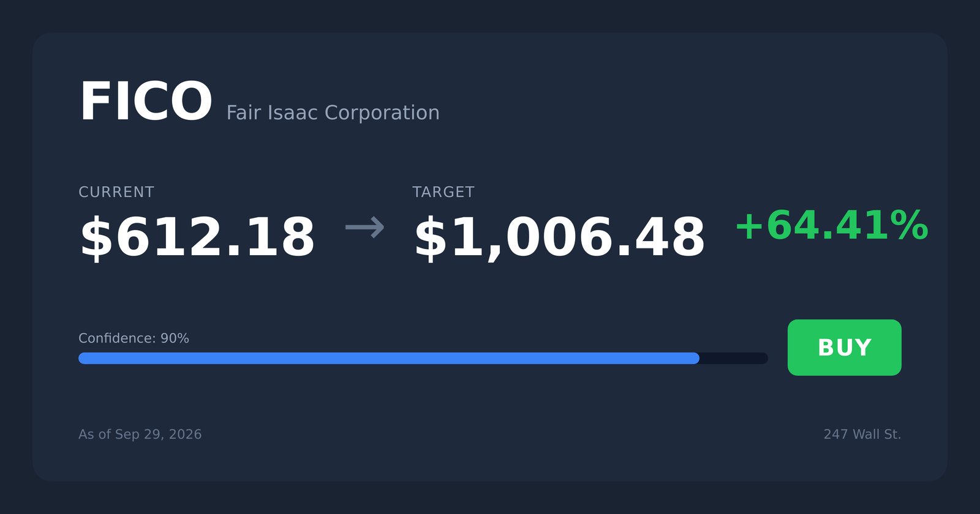Click the CURRENT label above the price

pyautogui.click(x=116, y=192)
